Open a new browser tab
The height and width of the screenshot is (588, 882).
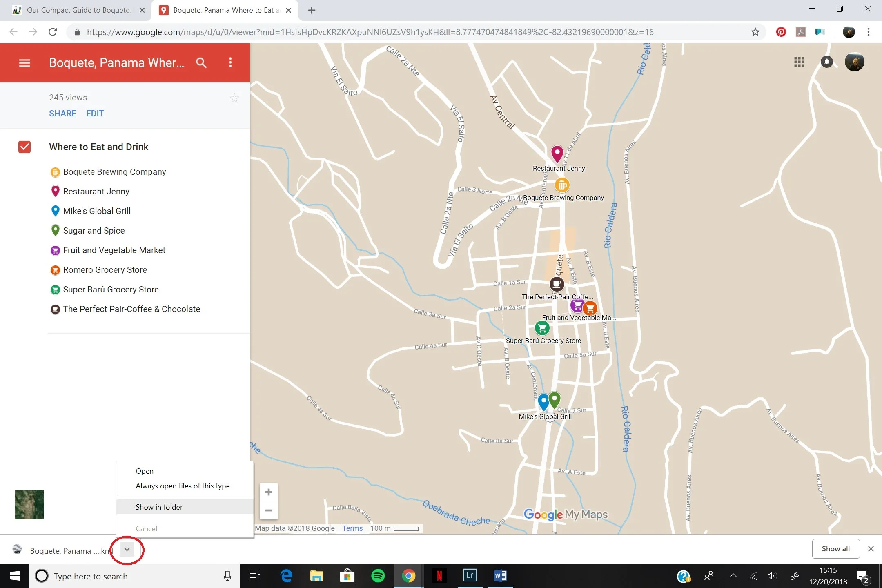[312, 10]
